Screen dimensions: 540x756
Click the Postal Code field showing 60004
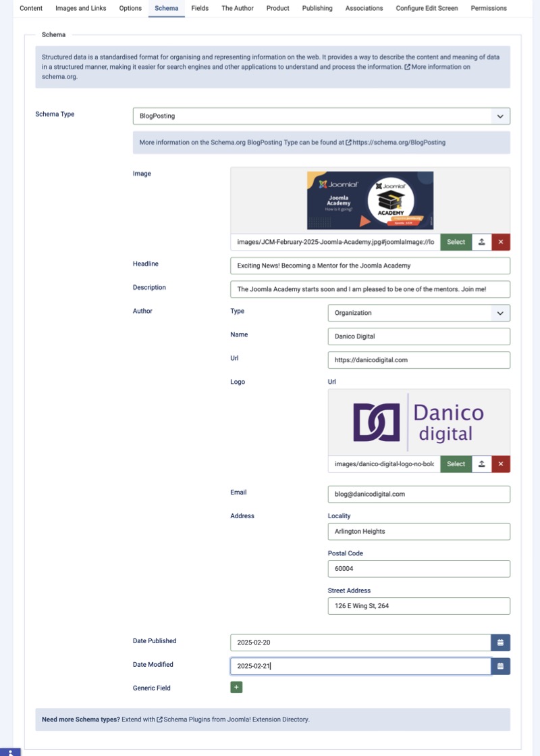[x=418, y=569]
